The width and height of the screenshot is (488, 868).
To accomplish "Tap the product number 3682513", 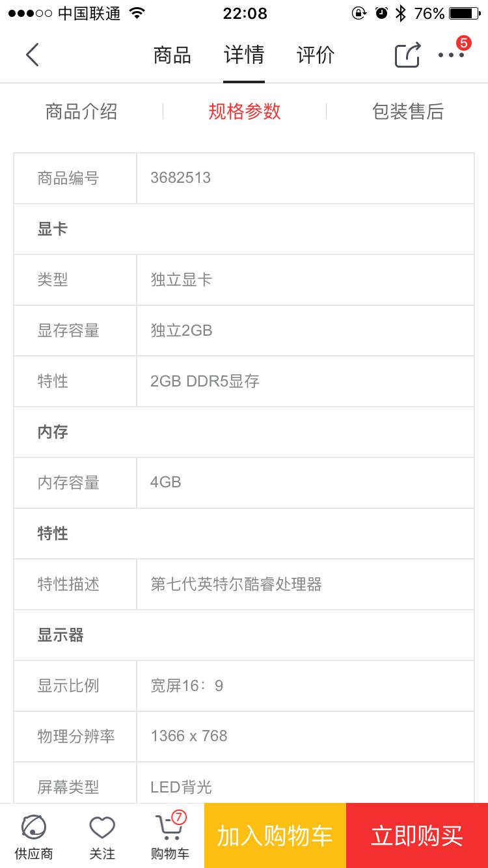I will click(x=181, y=178).
